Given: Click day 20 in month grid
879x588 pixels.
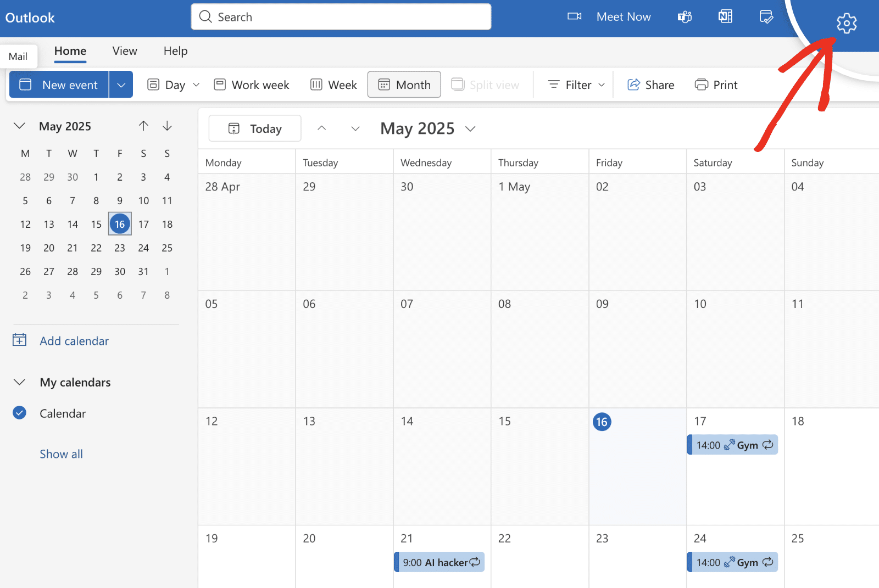Looking at the screenshot, I should click(344, 557).
